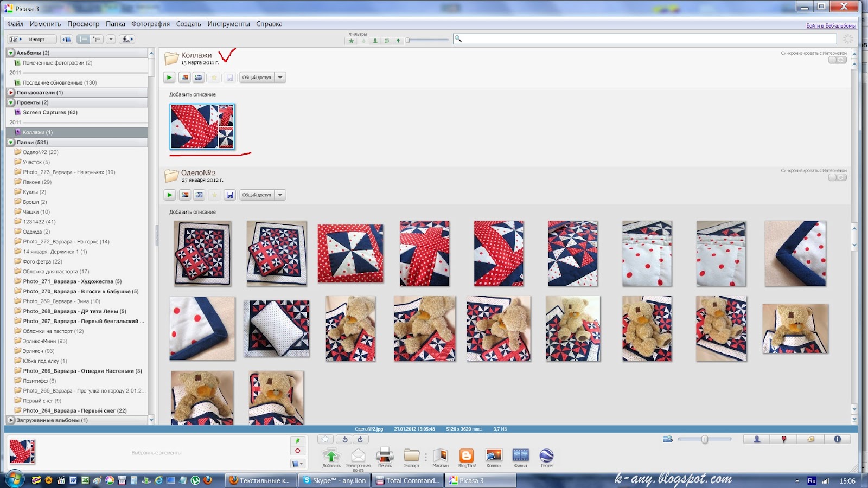The width and height of the screenshot is (868, 488).
Task: Play slideshow for the Одеяло№2 folder
Action: pyautogui.click(x=169, y=195)
